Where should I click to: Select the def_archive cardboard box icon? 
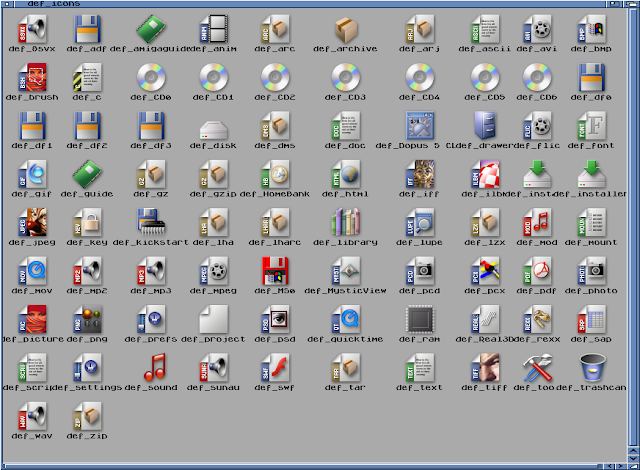tap(346, 27)
